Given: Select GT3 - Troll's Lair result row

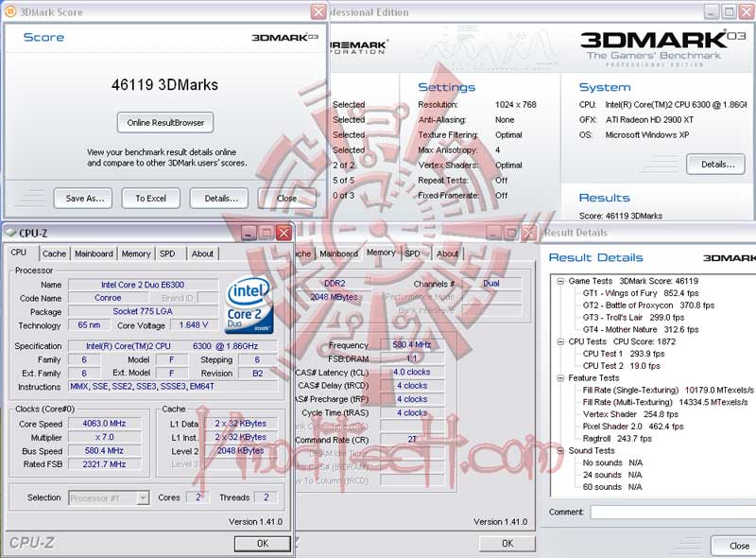Looking at the screenshot, I should click(633, 317).
